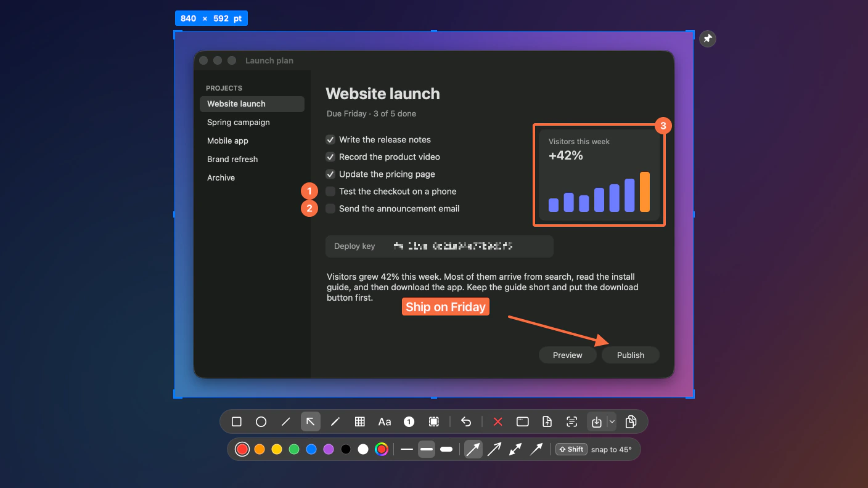
Task: Click the Visitors this week chart card
Action: (x=599, y=175)
